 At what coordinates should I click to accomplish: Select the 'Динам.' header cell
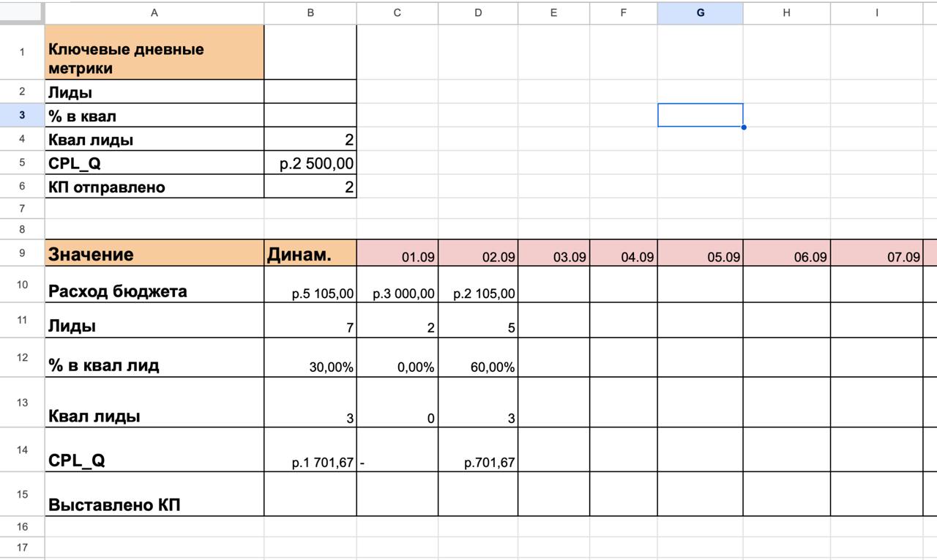click(310, 254)
